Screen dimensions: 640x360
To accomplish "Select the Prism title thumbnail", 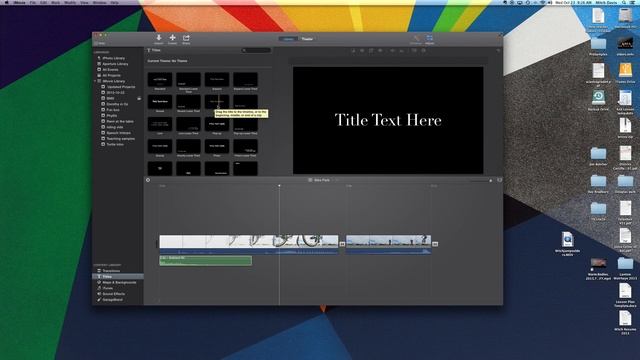I will (217, 146).
